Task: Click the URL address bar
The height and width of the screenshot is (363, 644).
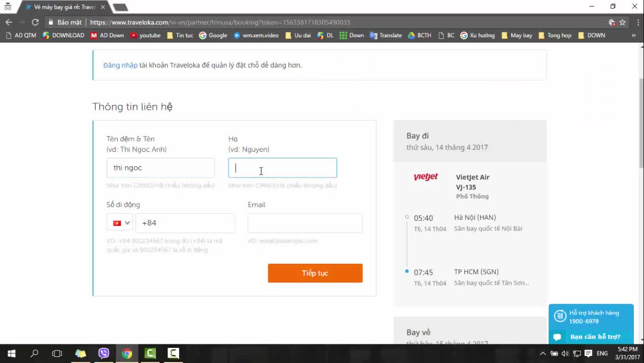Action: click(x=323, y=22)
